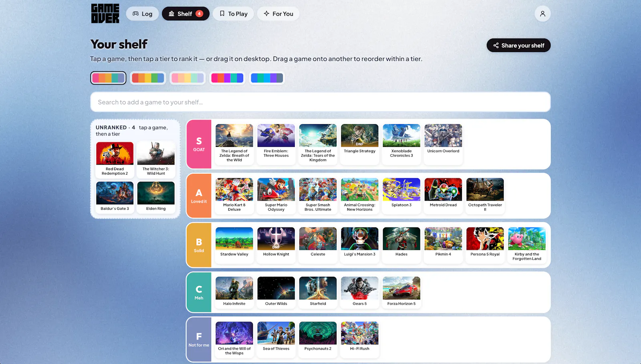Choose Super Smash Bros. Ultimate card

click(x=318, y=196)
